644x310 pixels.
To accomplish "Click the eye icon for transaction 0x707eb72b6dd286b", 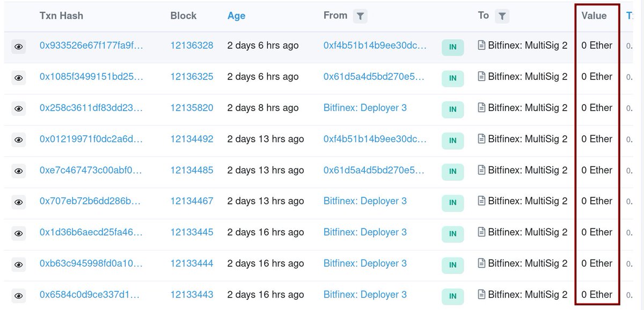I will click(x=19, y=202).
